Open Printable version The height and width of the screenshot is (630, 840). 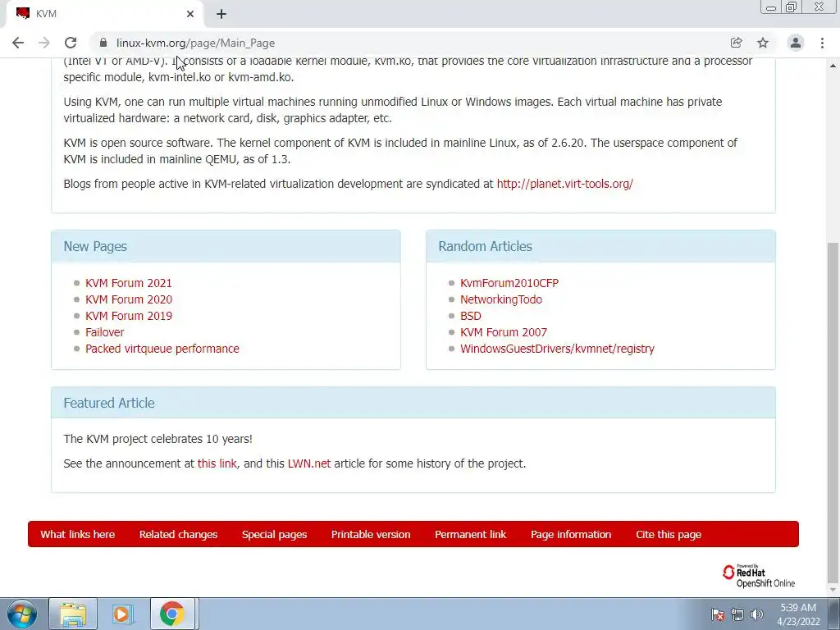[371, 534]
